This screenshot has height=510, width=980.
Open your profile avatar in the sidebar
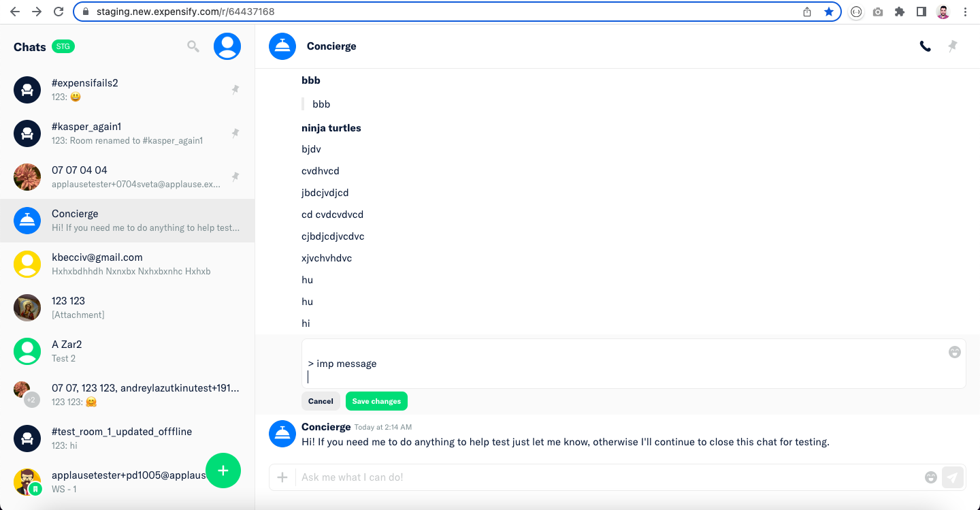pyautogui.click(x=227, y=46)
